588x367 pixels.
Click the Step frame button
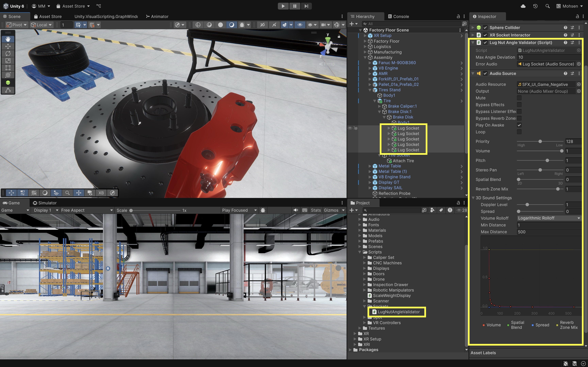click(306, 6)
